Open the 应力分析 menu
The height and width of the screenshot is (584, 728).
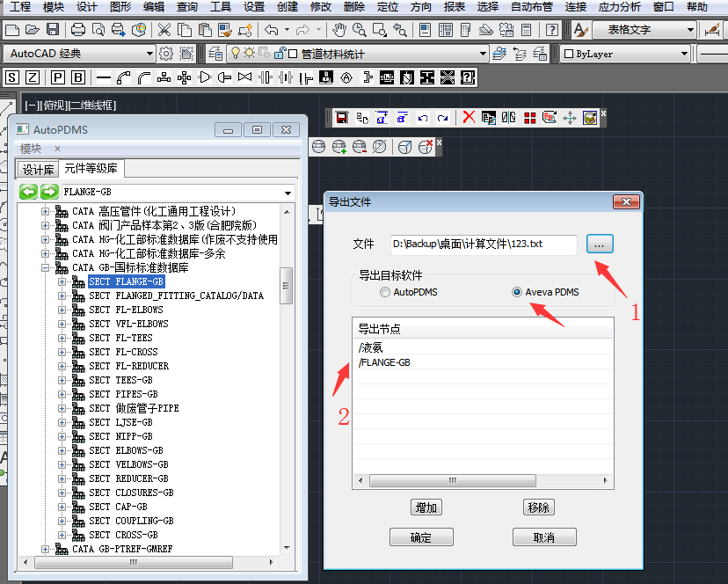click(x=619, y=7)
